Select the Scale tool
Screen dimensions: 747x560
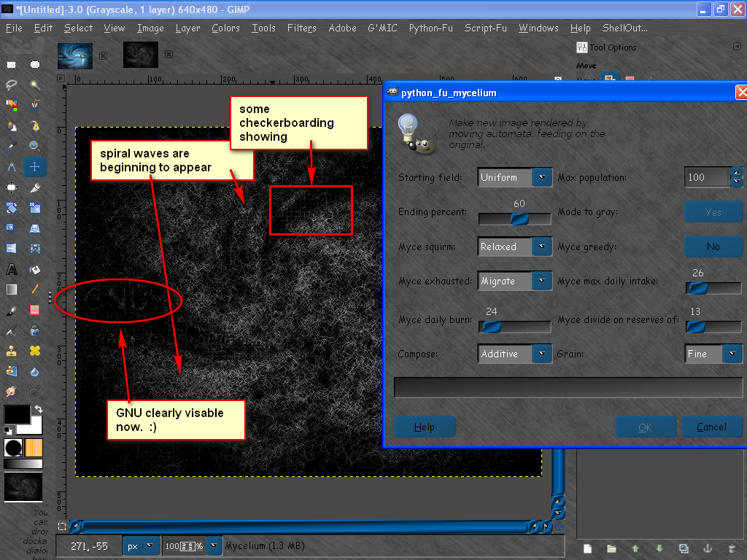tap(35, 208)
